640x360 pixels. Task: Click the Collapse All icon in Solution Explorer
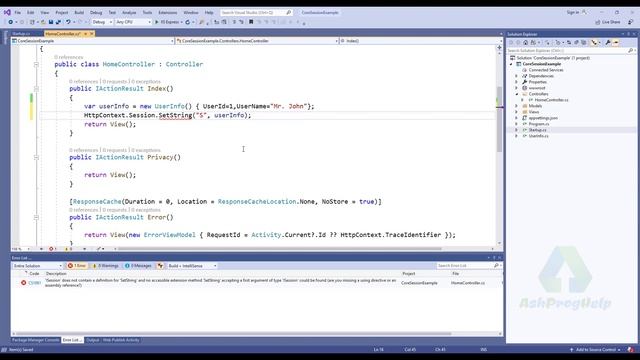click(576, 42)
